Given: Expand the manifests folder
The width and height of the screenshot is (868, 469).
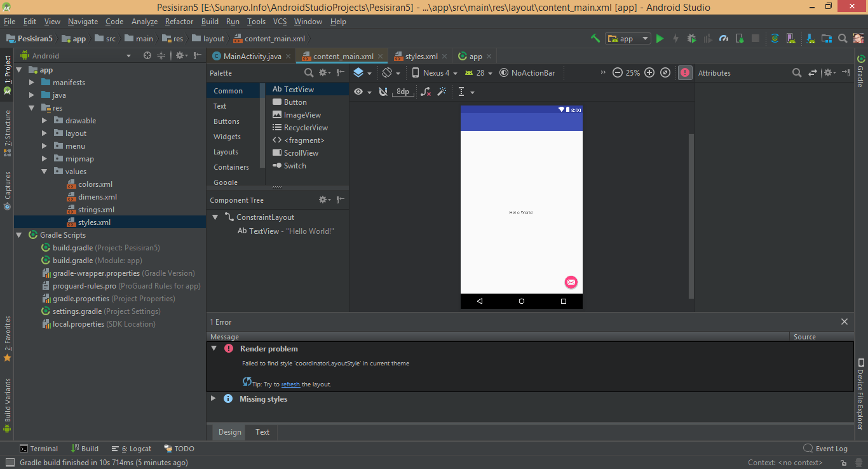Looking at the screenshot, I should pyautogui.click(x=32, y=83).
